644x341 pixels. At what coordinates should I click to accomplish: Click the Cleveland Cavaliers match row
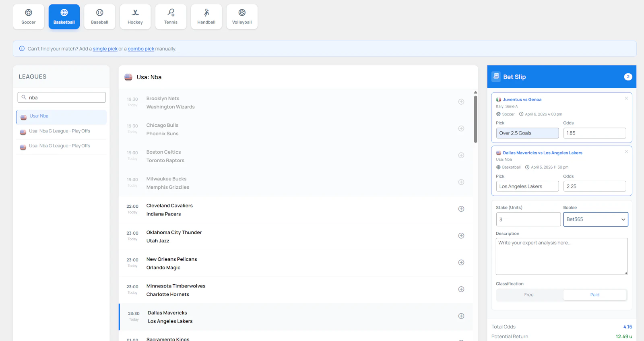pos(296,210)
